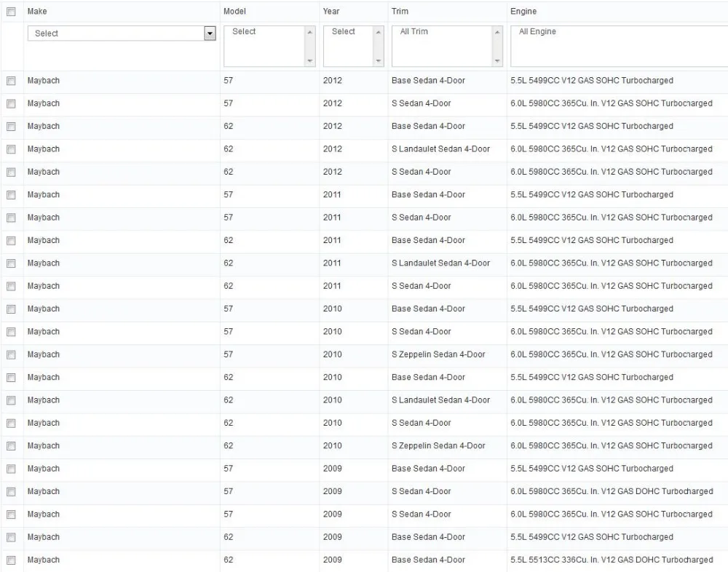The image size is (728, 572).
Task: Click the Year list scroll-up arrow
Action: (x=379, y=32)
